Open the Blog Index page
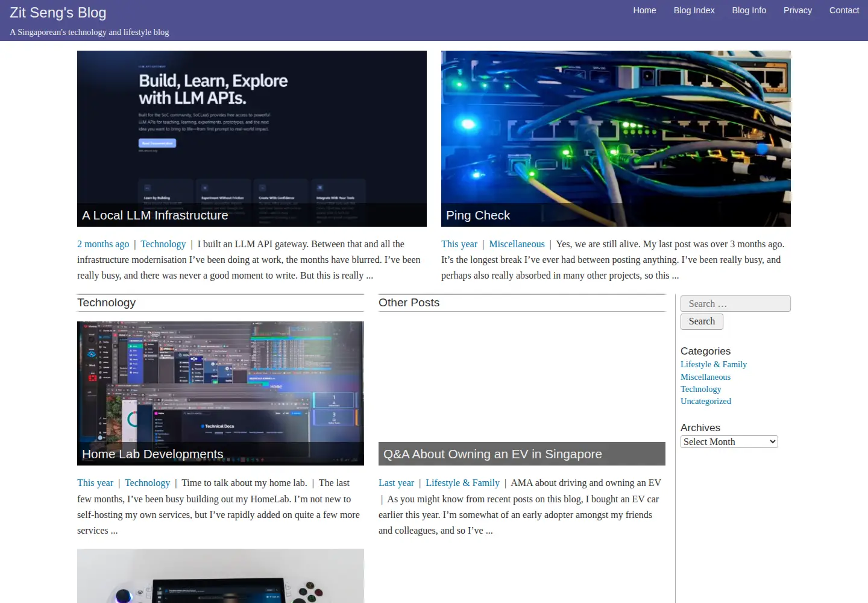 click(694, 10)
